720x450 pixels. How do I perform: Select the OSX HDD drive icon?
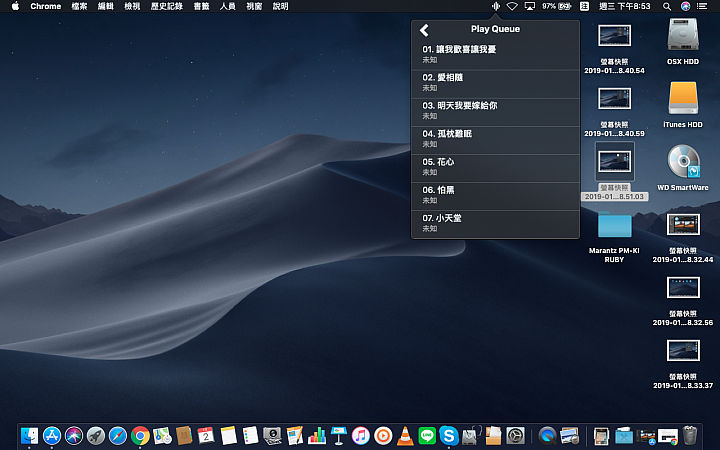click(683, 34)
